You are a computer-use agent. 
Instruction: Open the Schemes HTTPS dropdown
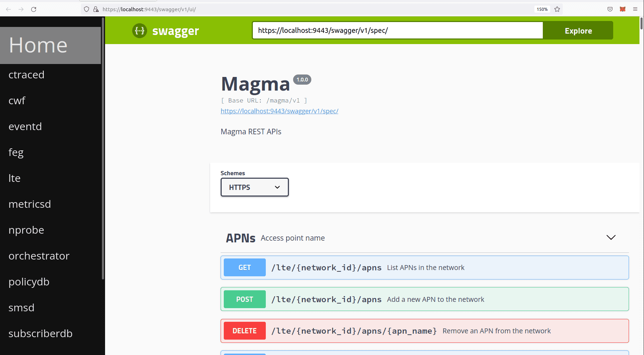pyautogui.click(x=255, y=187)
